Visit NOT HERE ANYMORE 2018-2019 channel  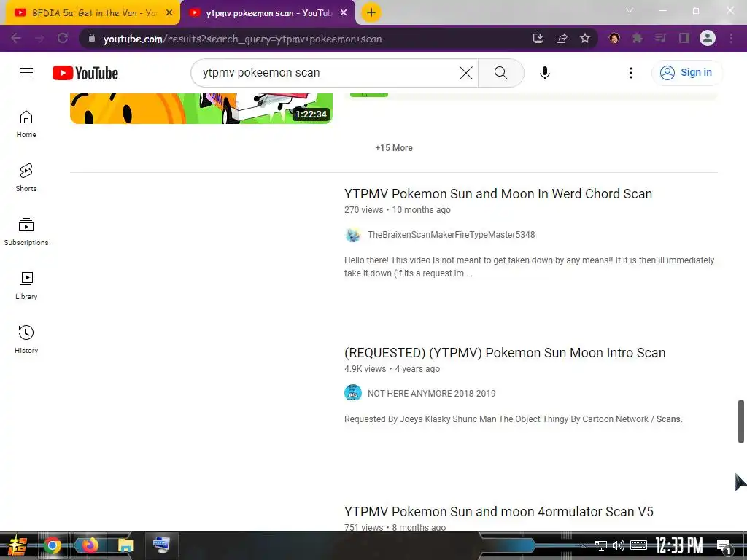pos(432,393)
